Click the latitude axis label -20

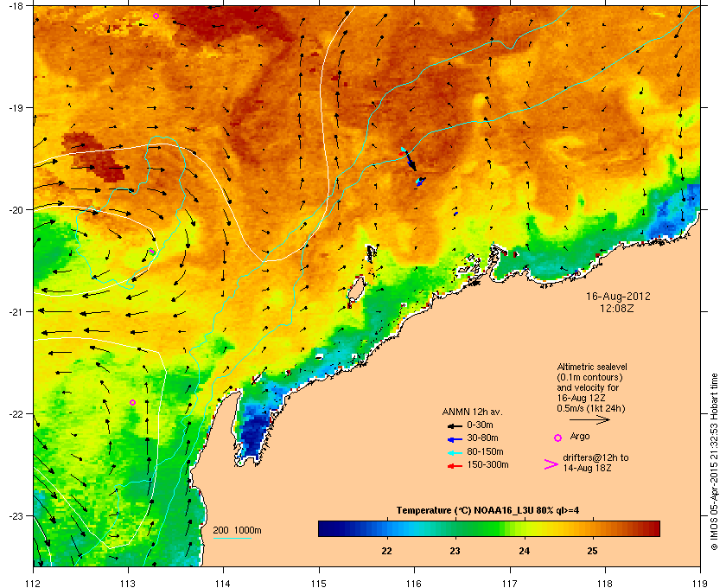[x=15, y=209]
